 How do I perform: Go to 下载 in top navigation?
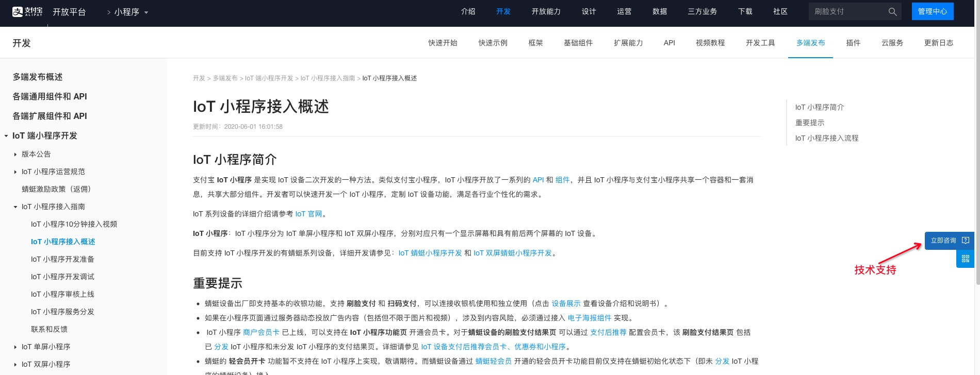pyautogui.click(x=745, y=11)
